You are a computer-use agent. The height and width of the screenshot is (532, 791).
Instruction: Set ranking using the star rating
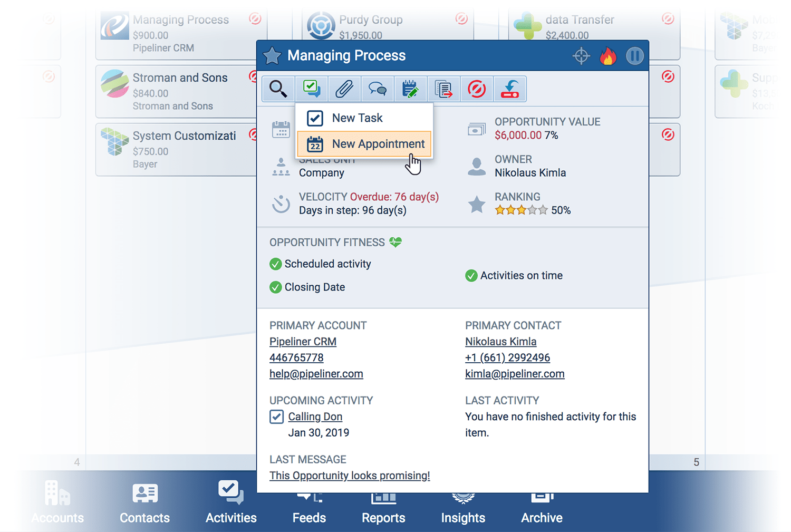tap(521, 210)
